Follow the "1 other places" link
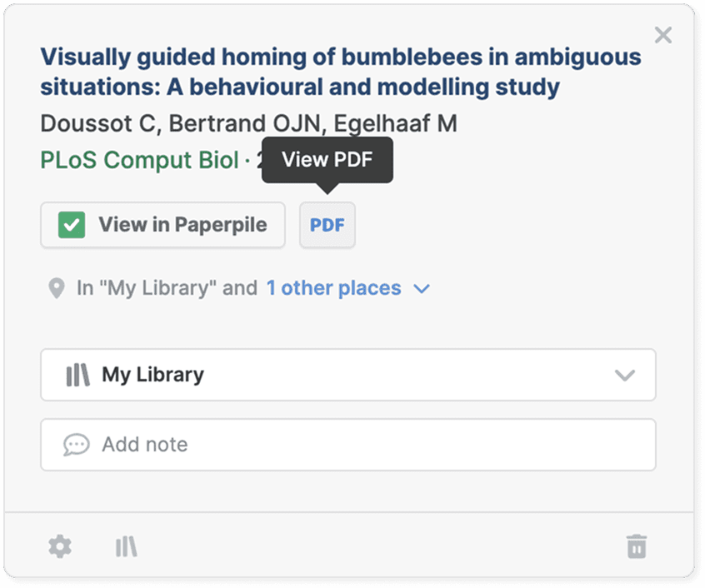Viewport: 705px width, 588px height. (x=333, y=288)
